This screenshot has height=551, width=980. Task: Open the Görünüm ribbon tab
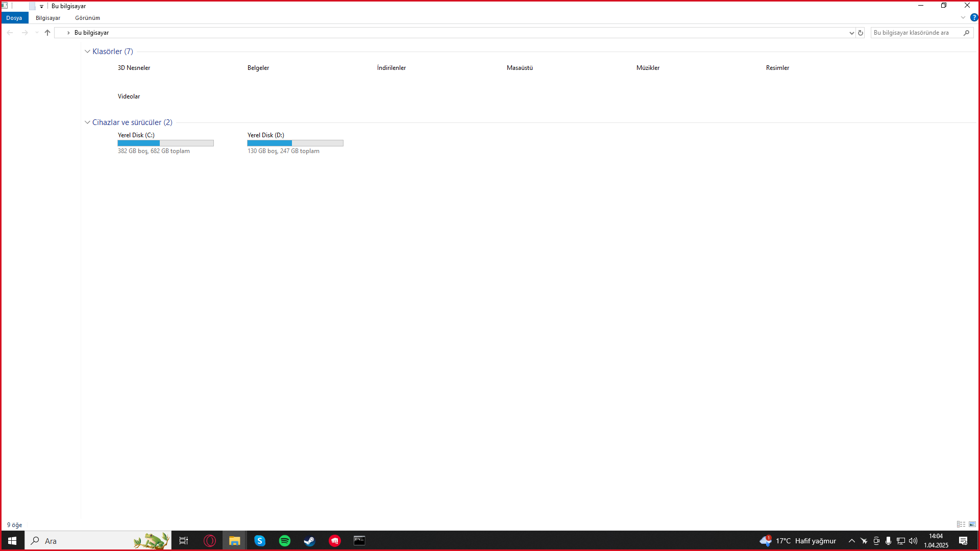[x=87, y=18]
